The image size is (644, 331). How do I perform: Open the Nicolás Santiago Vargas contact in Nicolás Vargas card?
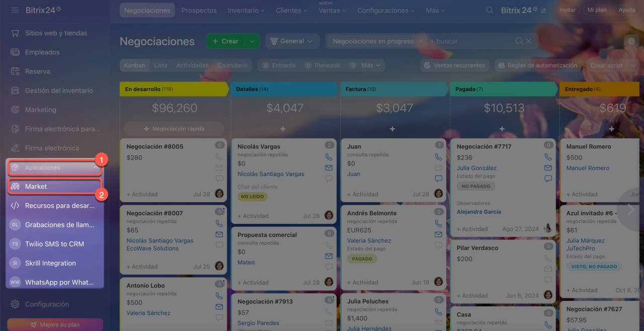pos(271,174)
